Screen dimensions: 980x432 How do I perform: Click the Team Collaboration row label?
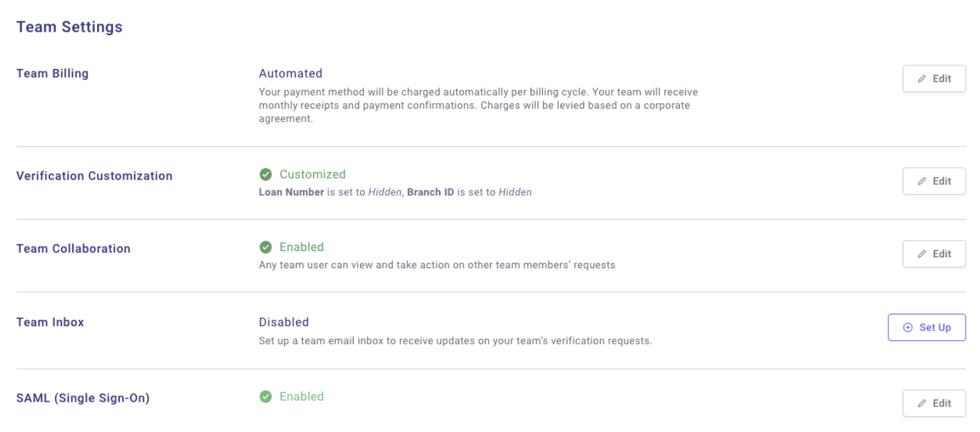[73, 249]
